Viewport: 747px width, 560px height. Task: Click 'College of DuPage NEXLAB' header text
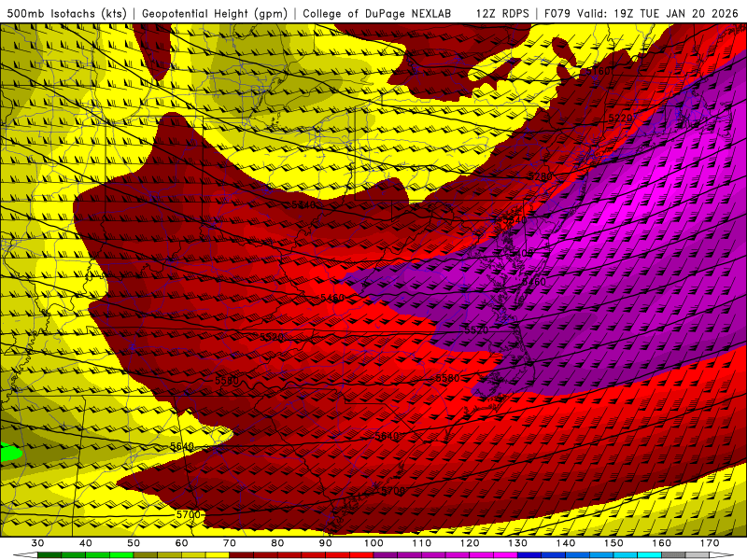(x=377, y=13)
